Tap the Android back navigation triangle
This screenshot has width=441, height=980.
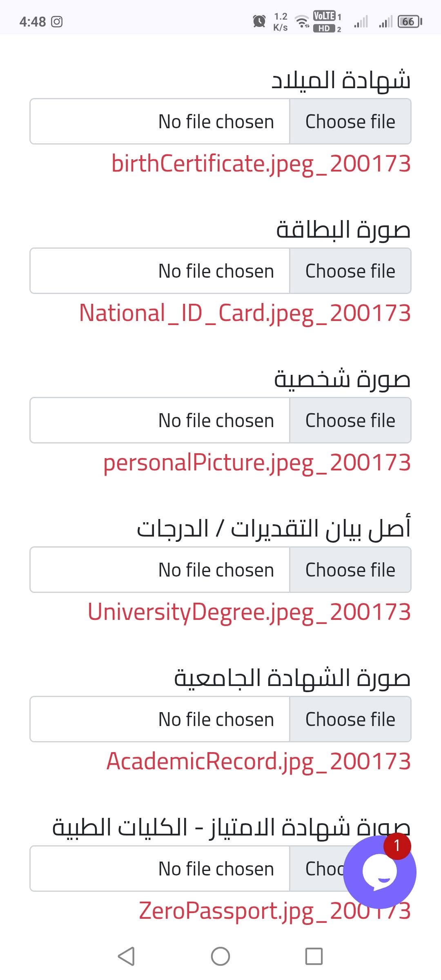tap(126, 956)
